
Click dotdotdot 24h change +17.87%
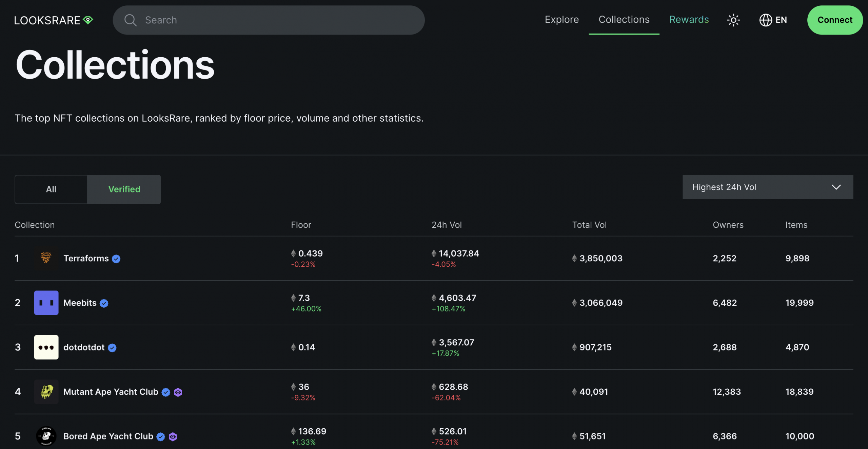(445, 353)
